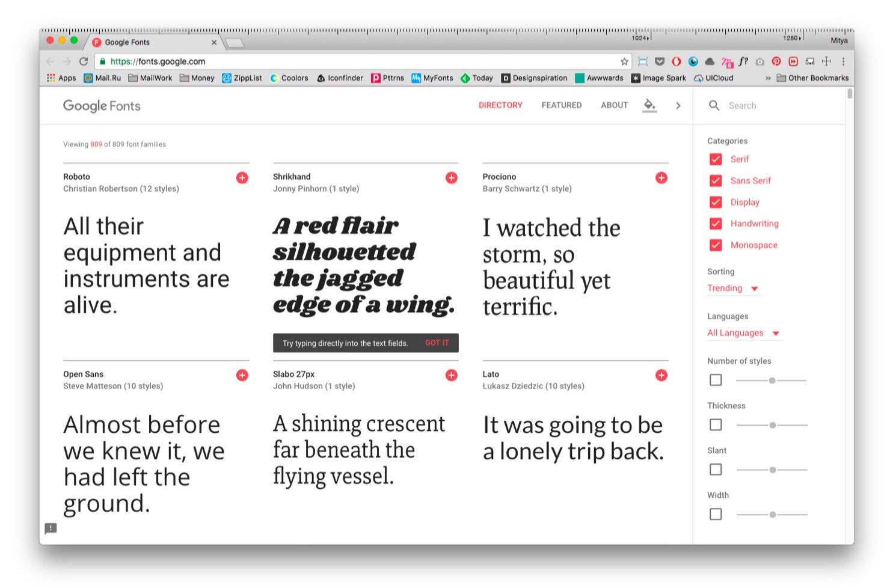The height and width of the screenshot is (588, 896).
Task: Select the Google Fonts browser tab
Action: tap(153, 42)
